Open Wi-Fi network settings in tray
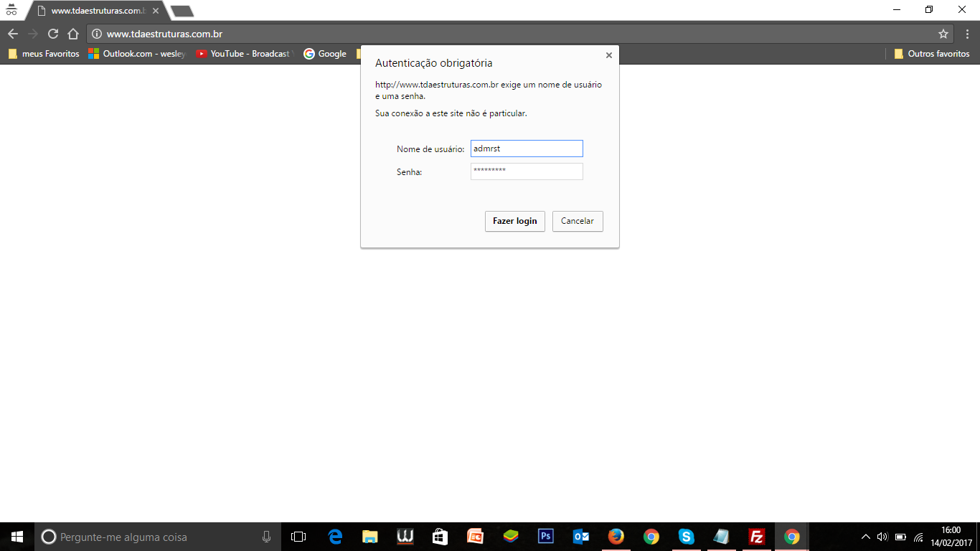Screen dimensions: 980x551 [x=919, y=537]
